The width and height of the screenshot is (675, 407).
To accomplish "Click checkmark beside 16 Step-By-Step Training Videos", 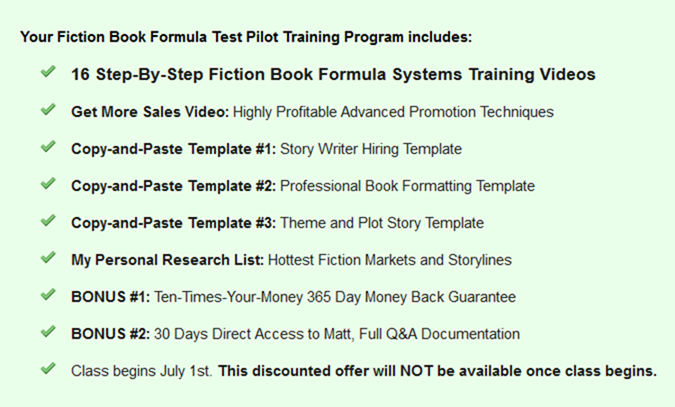I will click(x=47, y=73).
